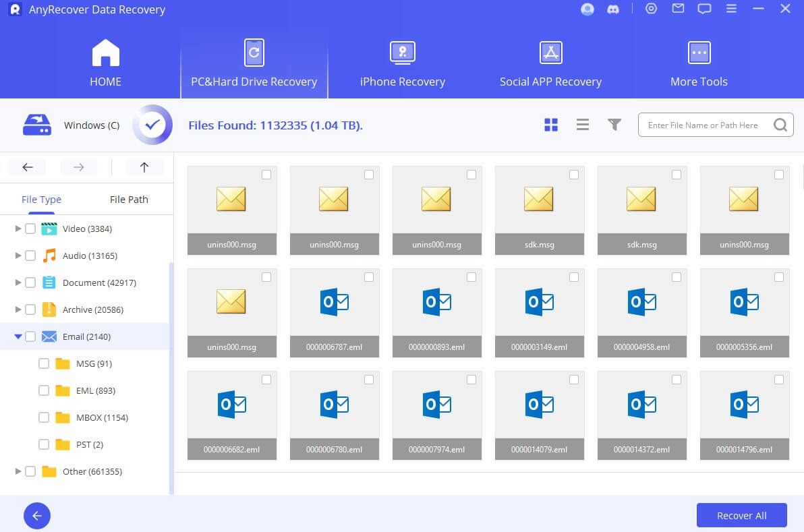
Task: Check the MSG folder checkbox
Action: coord(44,363)
